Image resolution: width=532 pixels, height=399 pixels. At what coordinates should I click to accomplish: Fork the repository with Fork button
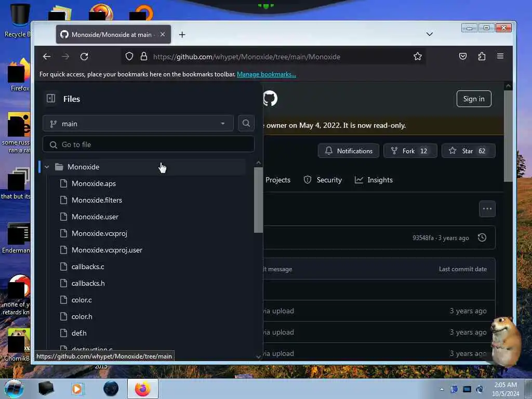coord(410,151)
